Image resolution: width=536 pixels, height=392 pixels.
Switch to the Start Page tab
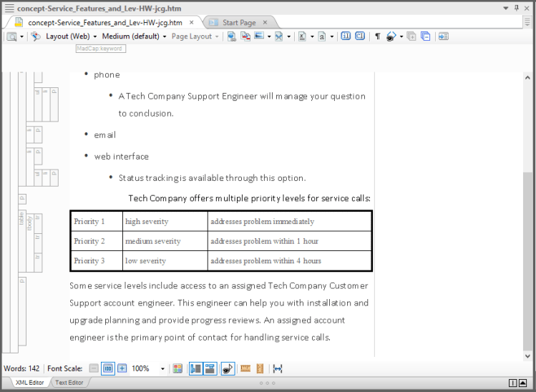click(239, 23)
